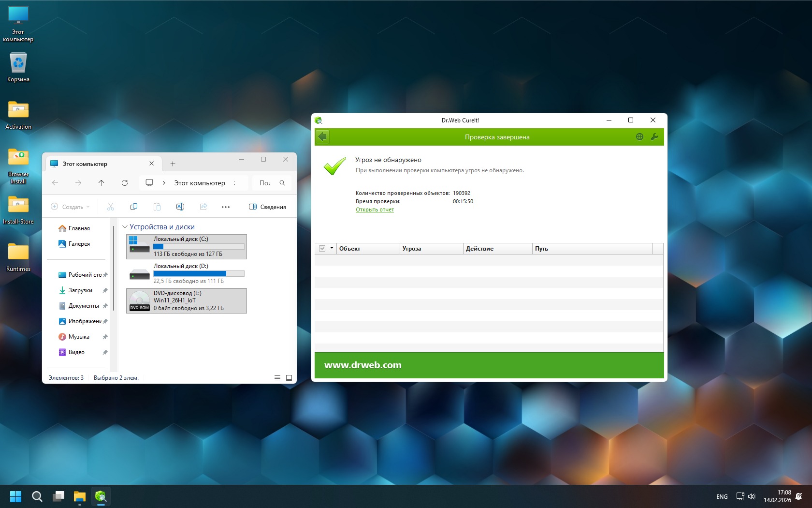Open a new Explorer tab
The width and height of the screenshot is (812, 508).
click(173, 164)
